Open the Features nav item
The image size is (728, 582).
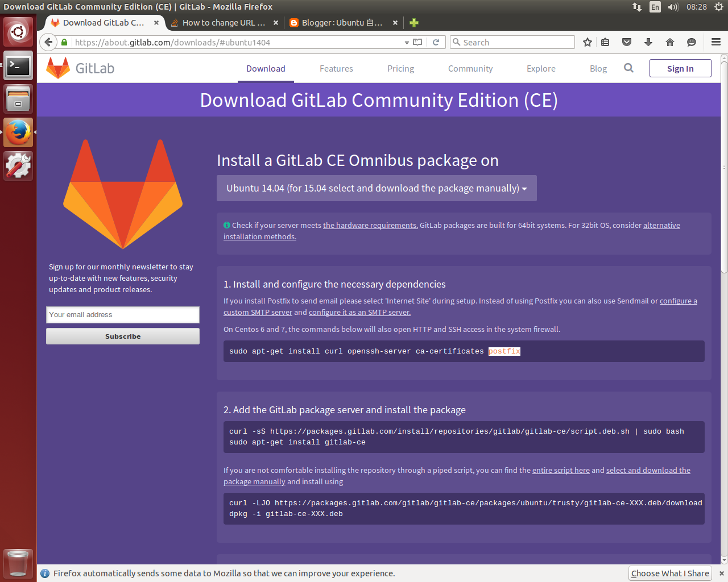click(336, 68)
